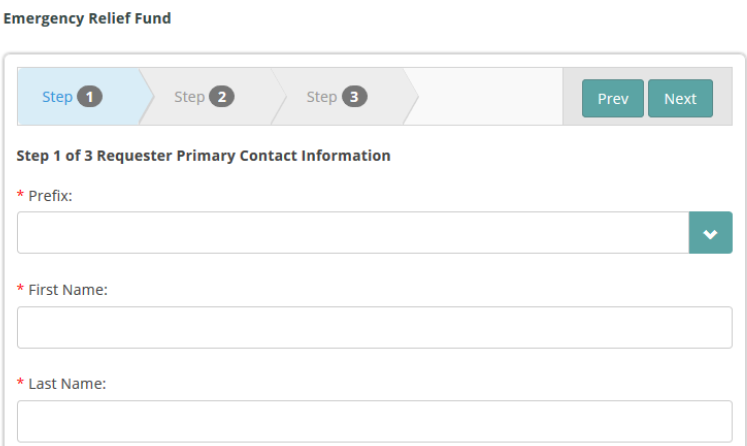Focus the First Name text field

[374, 327]
